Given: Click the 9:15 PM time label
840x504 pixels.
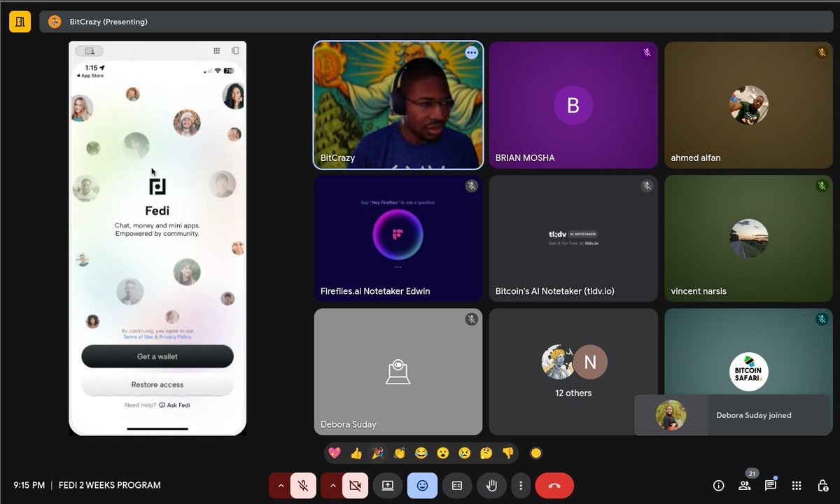Looking at the screenshot, I should (29, 485).
